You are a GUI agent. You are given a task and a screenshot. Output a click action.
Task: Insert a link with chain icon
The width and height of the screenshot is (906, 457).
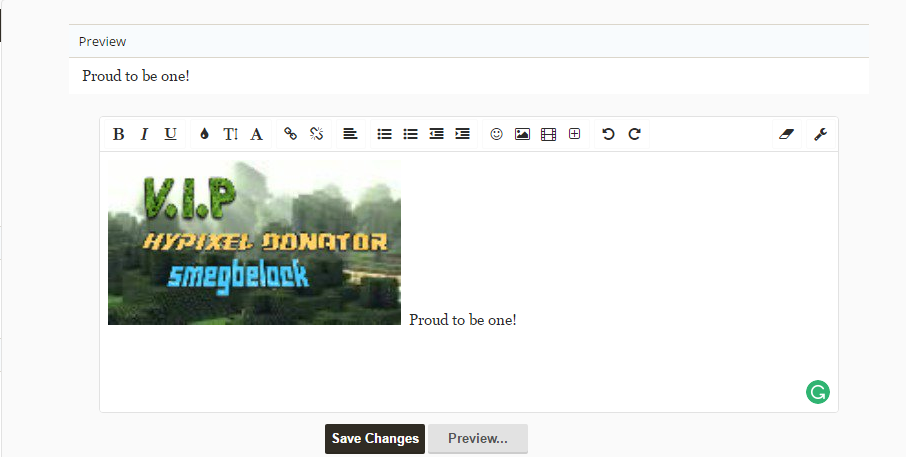290,134
